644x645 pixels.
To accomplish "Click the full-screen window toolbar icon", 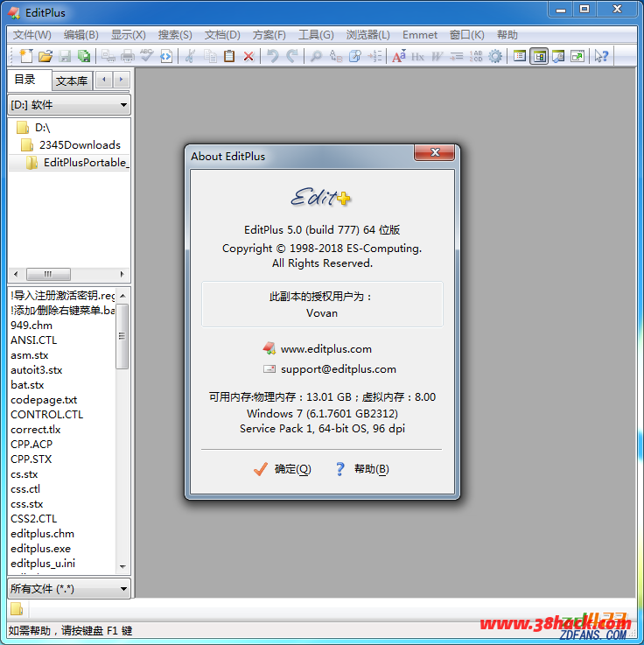I will tap(577, 56).
